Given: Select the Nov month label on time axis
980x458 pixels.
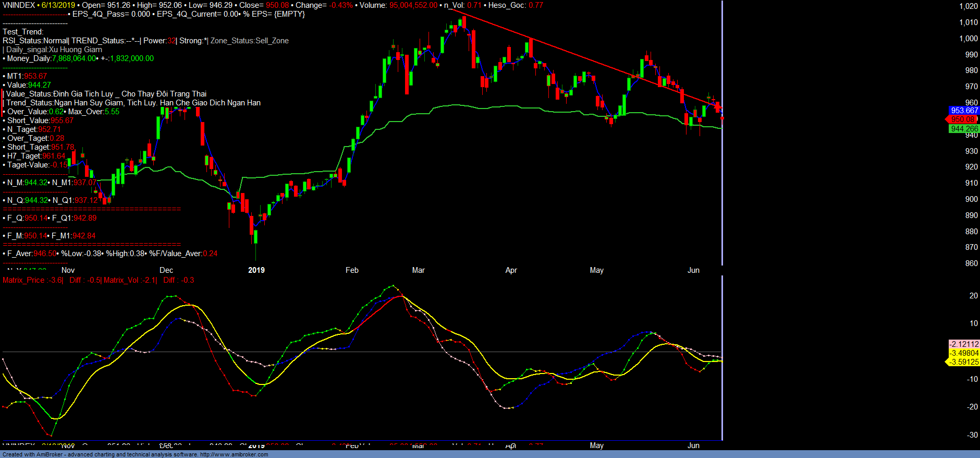Looking at the screenshot, I should pyautogui.click(x=68, y=270).
